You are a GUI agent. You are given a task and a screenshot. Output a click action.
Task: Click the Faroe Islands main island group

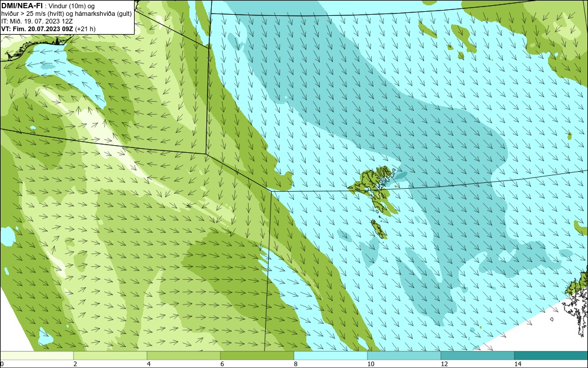(373, 189)
